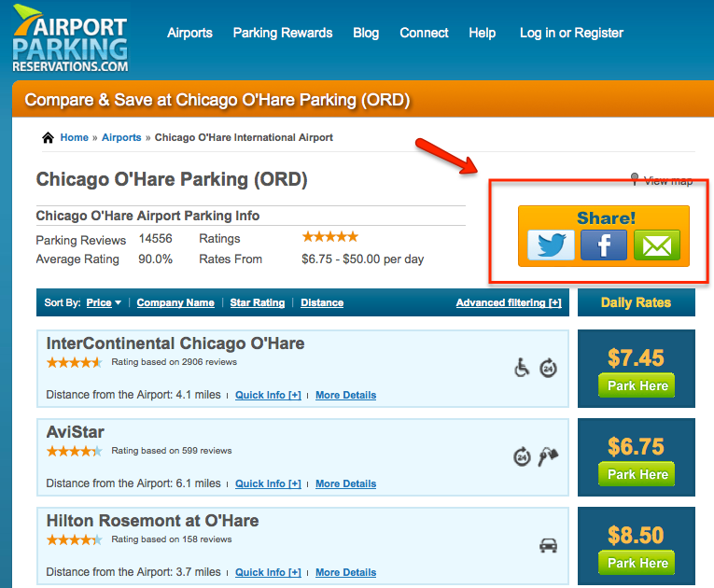The image size is (714, 588).
Task: Open the Connect menu item
Action: [424, 33]
